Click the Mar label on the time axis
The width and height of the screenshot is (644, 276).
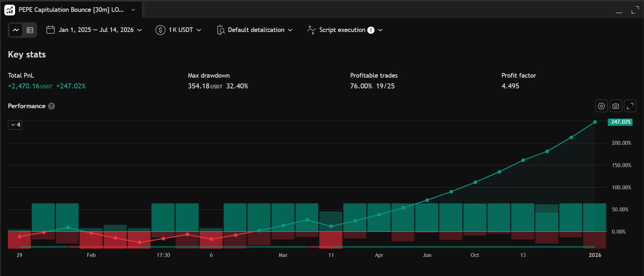click(283, 255)
